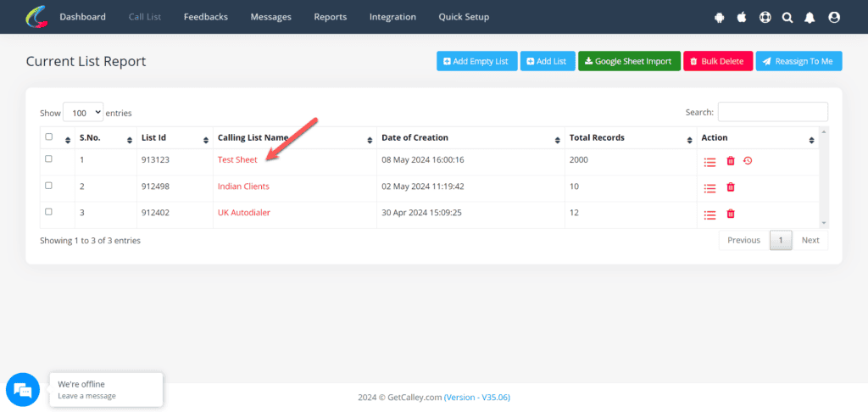Viewport: 868px width, 412px height.
Task: Delete the Test Sheet list via trash icon
Action: (731, 161)
